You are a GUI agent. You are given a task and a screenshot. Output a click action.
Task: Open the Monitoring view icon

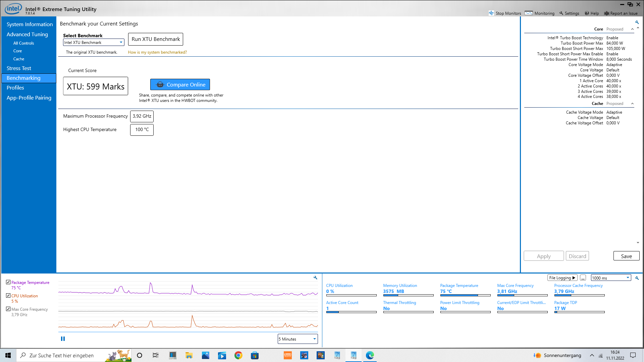[529, 13]
